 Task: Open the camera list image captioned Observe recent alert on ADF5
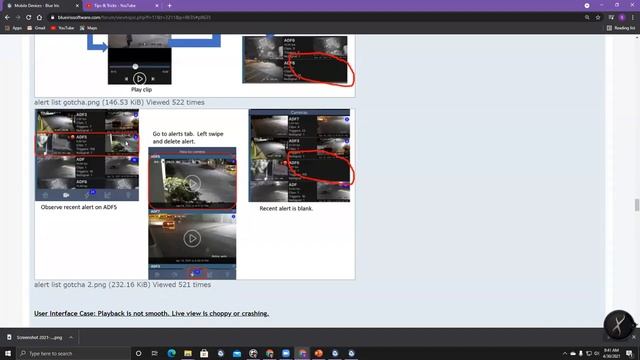[x=87, y=155]
